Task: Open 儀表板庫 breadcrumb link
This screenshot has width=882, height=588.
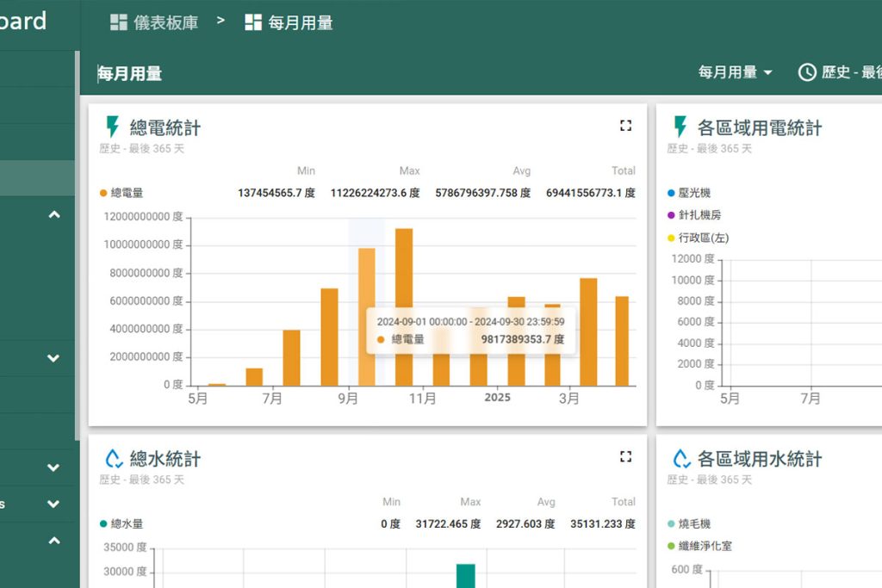Action: pyautogui.click(x=165, y=23)
